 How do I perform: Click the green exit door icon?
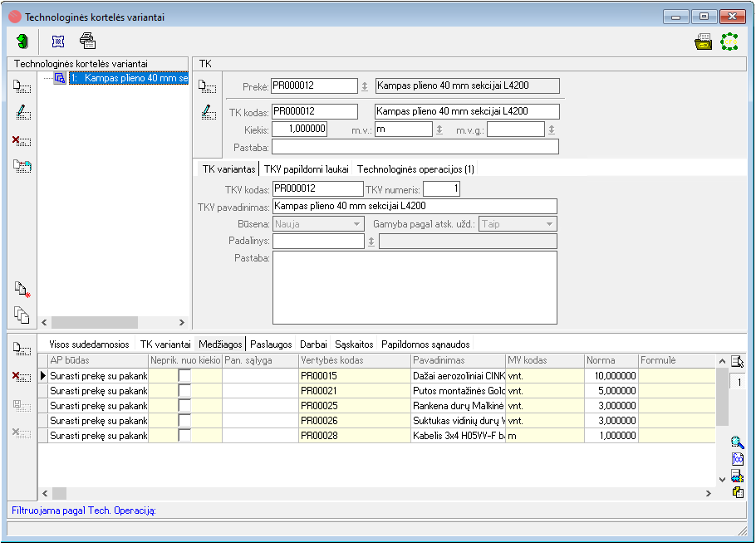coord(22,42)
